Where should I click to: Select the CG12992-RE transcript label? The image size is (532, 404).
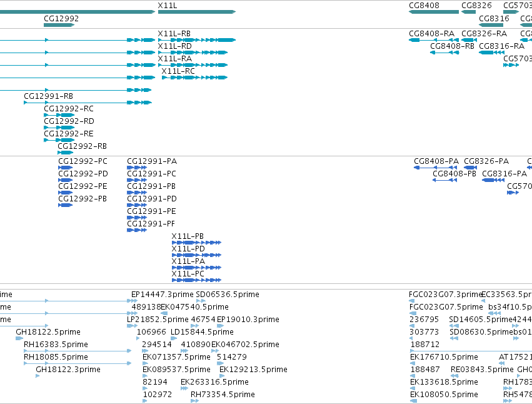pos(69,134)
